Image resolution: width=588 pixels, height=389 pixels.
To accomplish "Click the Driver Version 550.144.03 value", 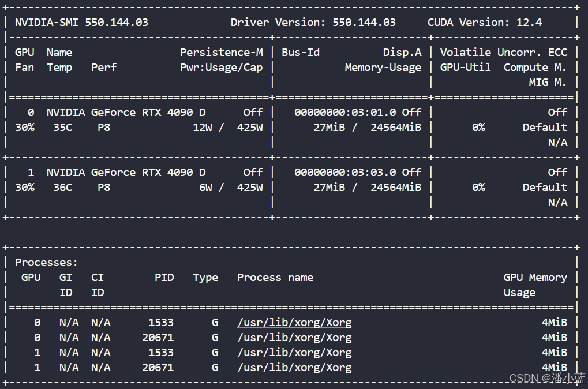I will click(x=362, y=22).
